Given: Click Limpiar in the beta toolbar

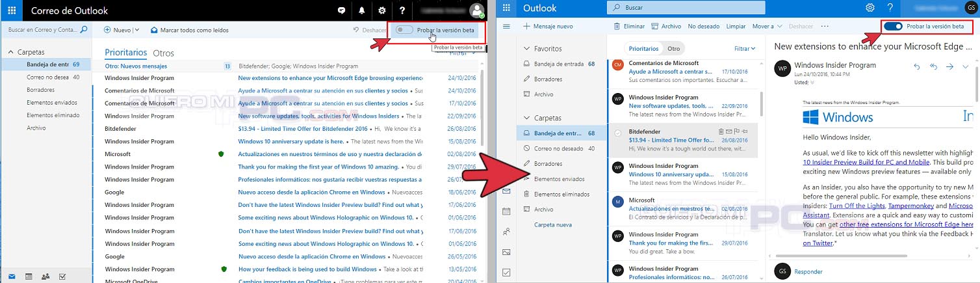Looking at the screenshot, I should pos(736,27).
